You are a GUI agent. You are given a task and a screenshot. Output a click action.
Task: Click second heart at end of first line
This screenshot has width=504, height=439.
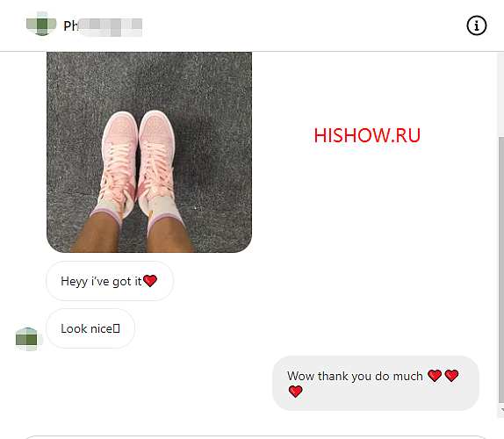click(451, 375)
